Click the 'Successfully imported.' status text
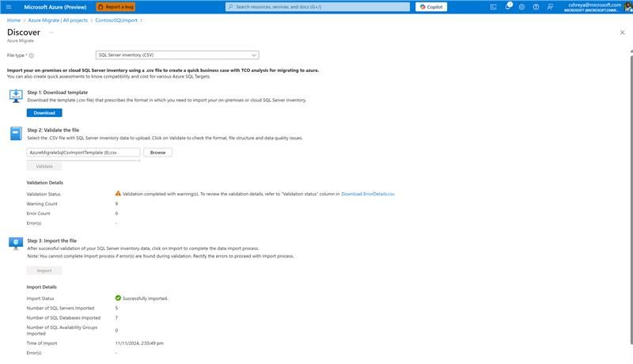The width and height of the screenshot is (633, 364). 145,298
